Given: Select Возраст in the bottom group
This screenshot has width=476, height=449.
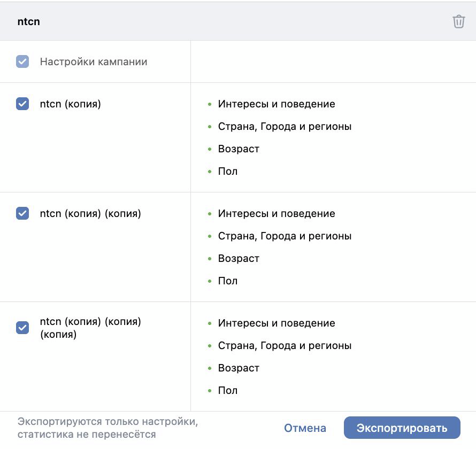Looking at the screenshot, I should (239, 368).
